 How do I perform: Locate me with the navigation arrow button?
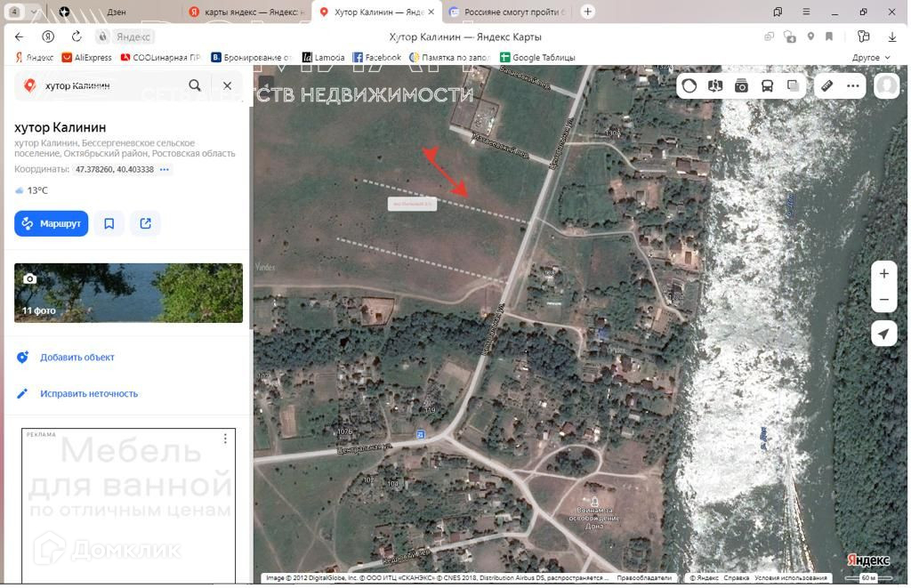click(883, 334)
